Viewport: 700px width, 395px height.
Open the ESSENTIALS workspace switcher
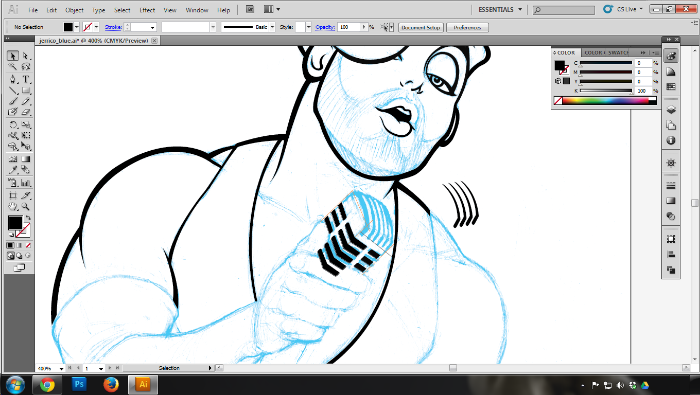coord(500,9)
